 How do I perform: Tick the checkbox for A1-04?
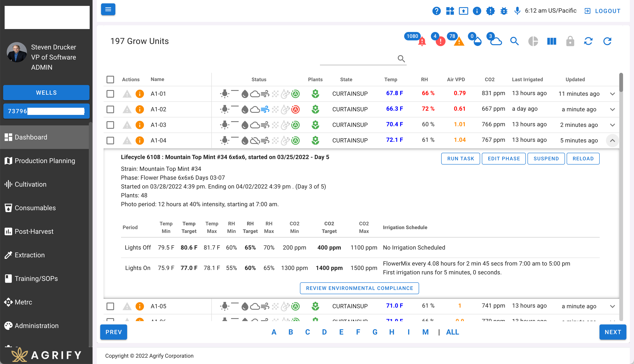point(110,141)
